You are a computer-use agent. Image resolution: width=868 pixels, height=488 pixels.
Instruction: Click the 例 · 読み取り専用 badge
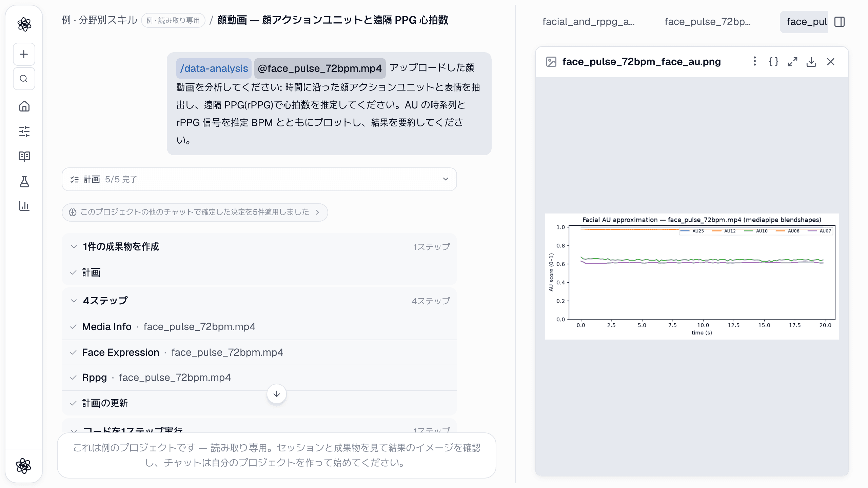pos(173,20)
